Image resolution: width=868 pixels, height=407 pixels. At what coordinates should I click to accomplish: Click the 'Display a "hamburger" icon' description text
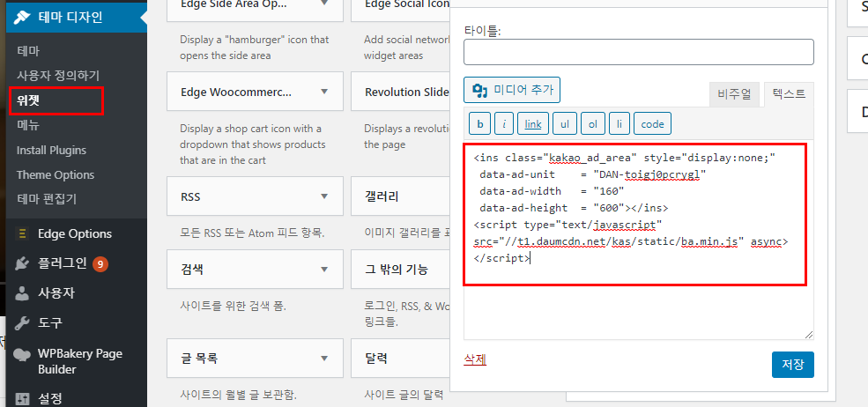[254, 48]
